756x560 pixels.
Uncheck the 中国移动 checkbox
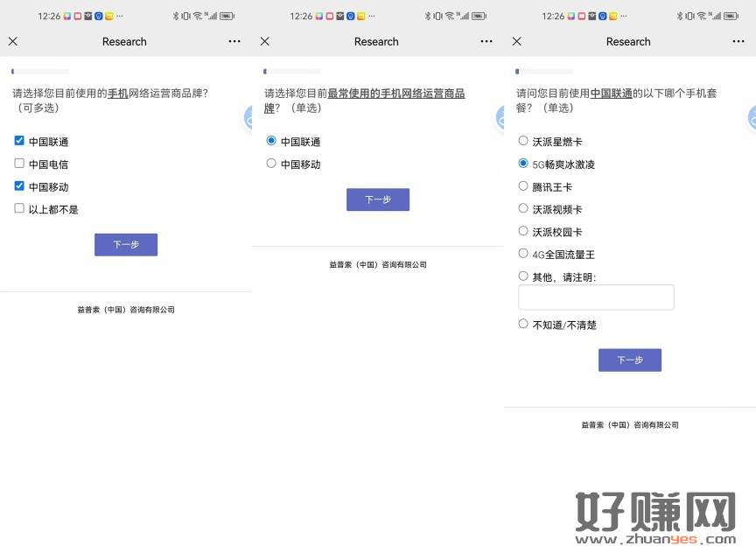click(x=19, y=186)
